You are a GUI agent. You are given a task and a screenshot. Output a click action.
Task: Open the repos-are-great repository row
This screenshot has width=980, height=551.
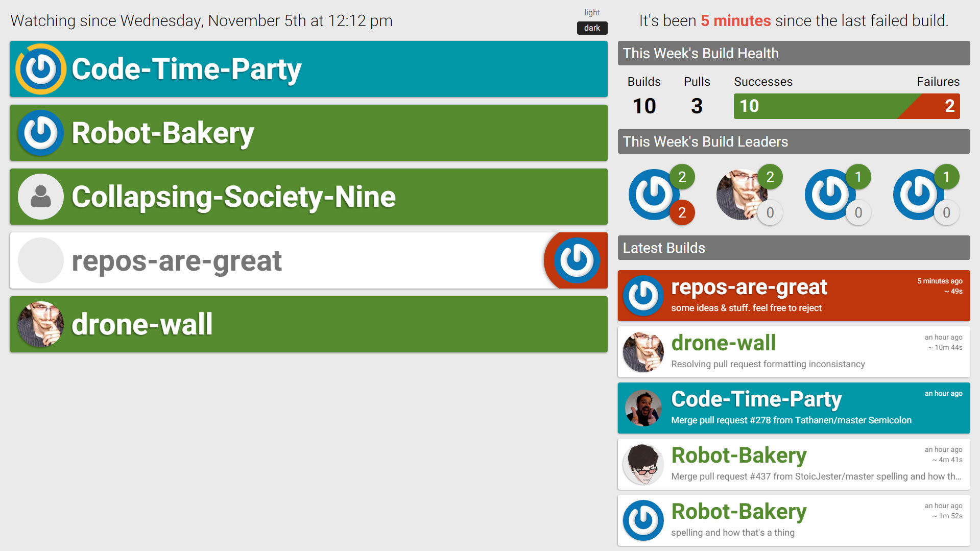click(x=309, y=260)
